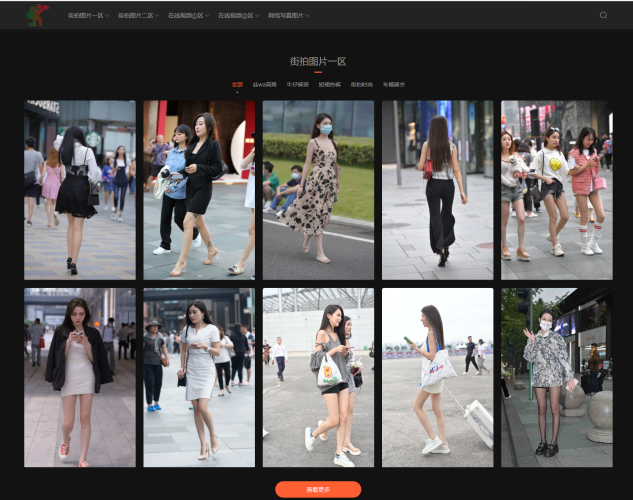Open the 在线视频②区 dropdown menu

[238, 16]
